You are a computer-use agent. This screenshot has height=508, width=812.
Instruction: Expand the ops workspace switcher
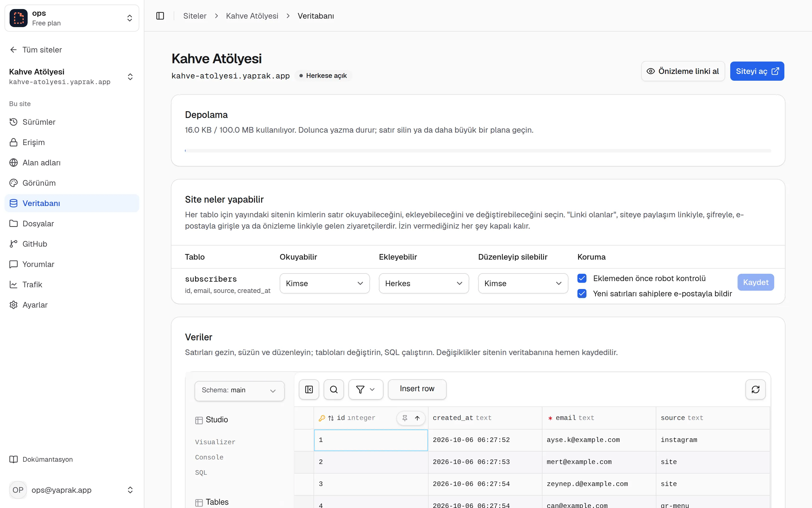[129, 18]
